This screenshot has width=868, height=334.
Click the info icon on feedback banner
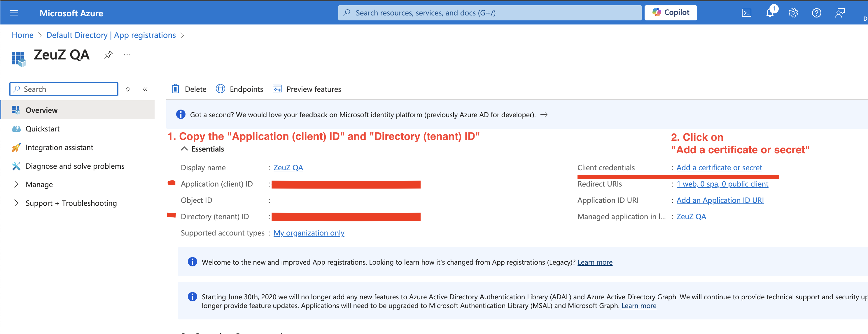pyautogui.click(x=181, y=115)
